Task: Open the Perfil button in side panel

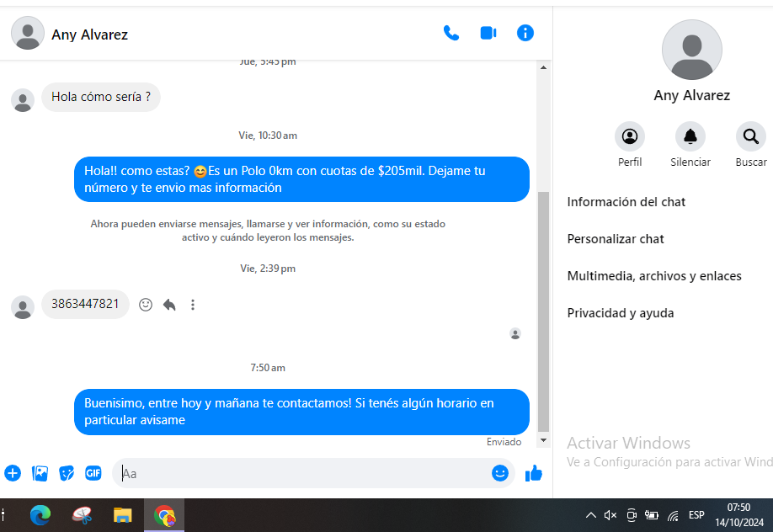Action: tap(630, 136)
